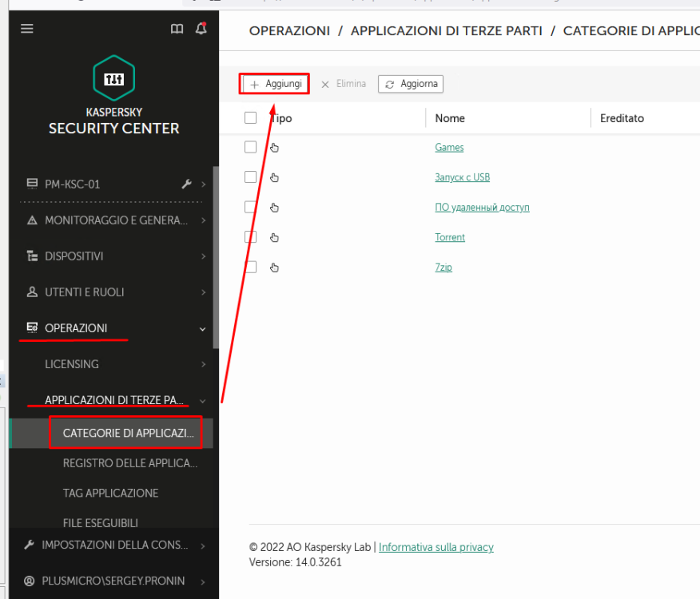The image size is (700, 599).
Task: Click the Kaspersky Security Center hexagon logo
Action: [x=113, y=78]
